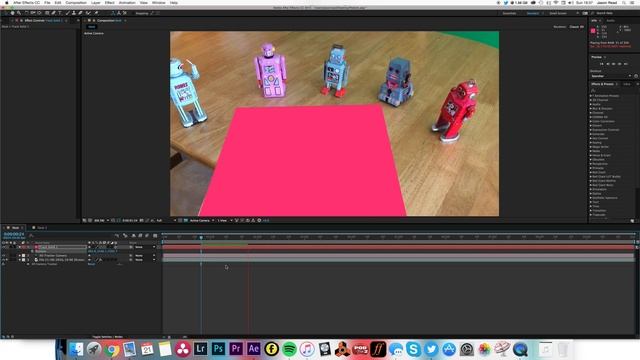Select the Eraser tool

point(80,13)
